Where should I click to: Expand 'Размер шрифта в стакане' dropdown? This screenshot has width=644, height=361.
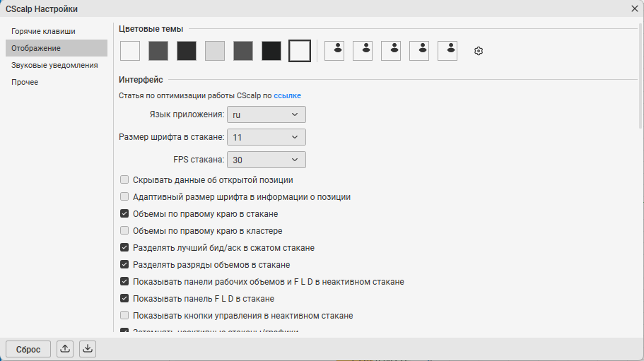pos(267,137)
